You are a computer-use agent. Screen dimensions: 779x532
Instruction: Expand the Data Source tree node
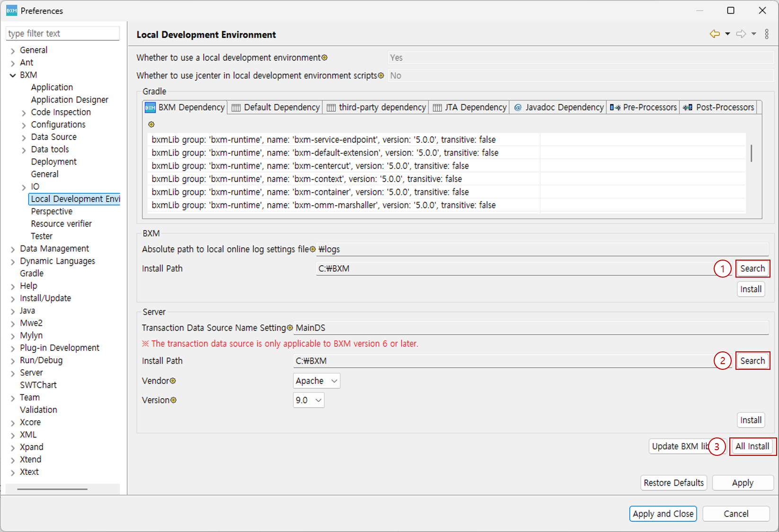click(24, 137)
